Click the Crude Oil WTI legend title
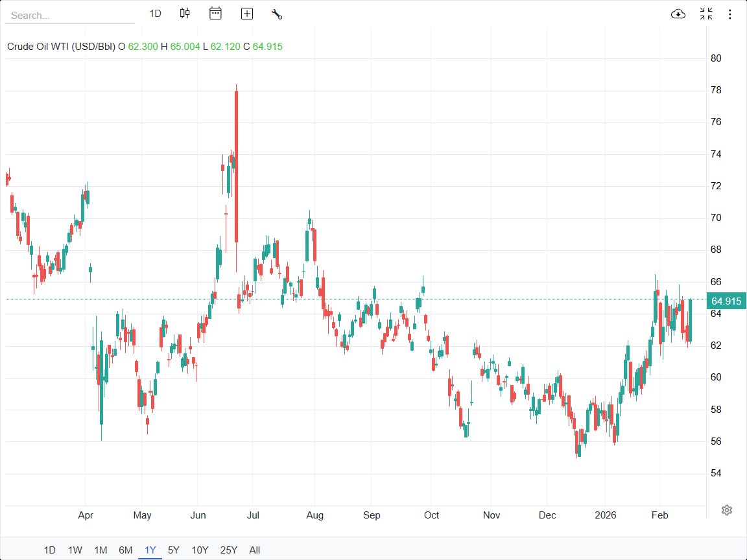 61,47
